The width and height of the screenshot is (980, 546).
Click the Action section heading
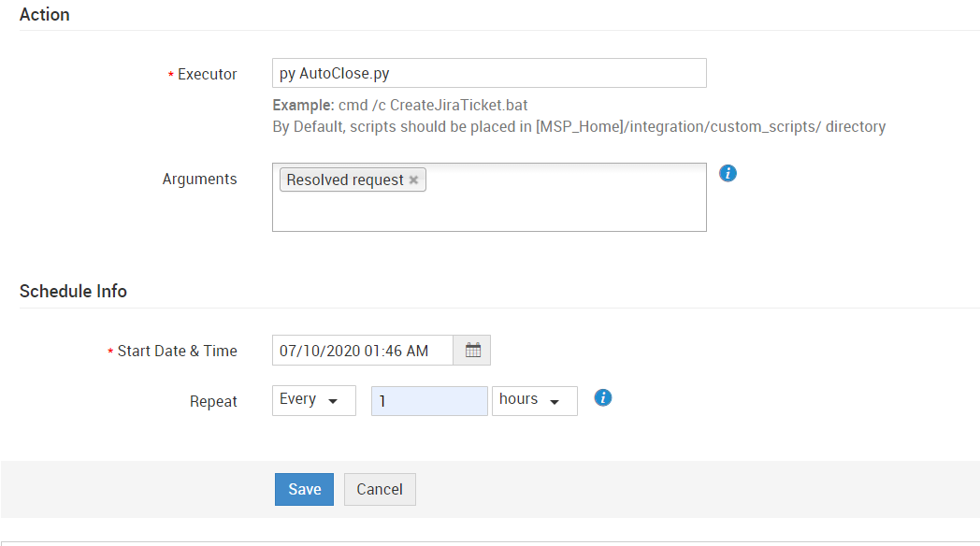(45, 15)
